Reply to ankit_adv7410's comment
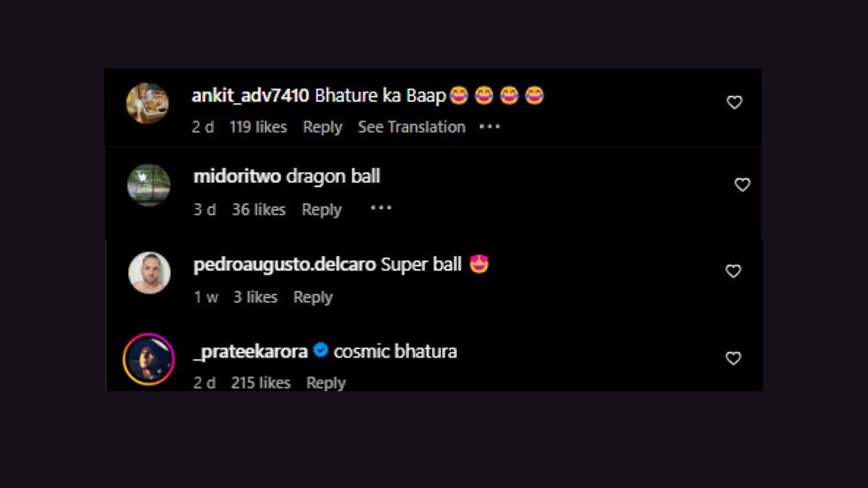The width and height of the screenshot is (868, 488). click(x=323, y=127)
